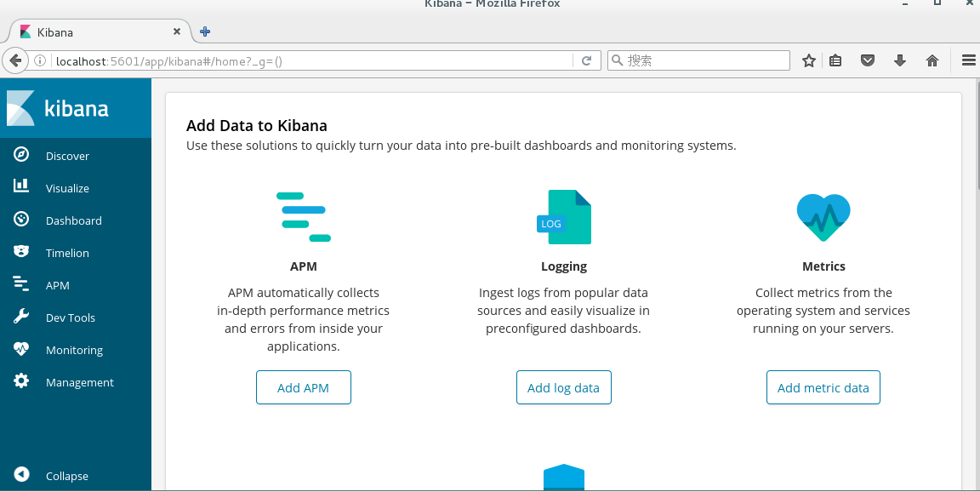Image resolution: width=980 pixels, height=492 pixels.
Task: Open APM sidebar icon
Action: tap(21, 283)
